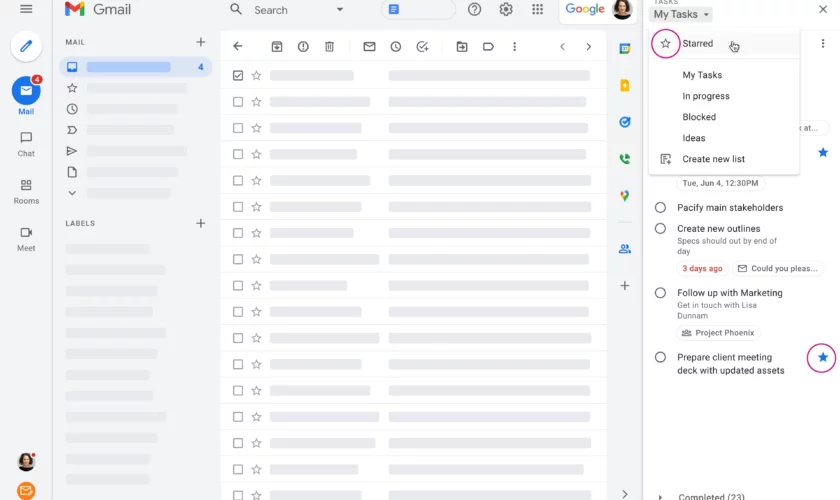Mark Follow up with Marketing complete
Viewport: 840px width, 500px height.
(660, 293)
